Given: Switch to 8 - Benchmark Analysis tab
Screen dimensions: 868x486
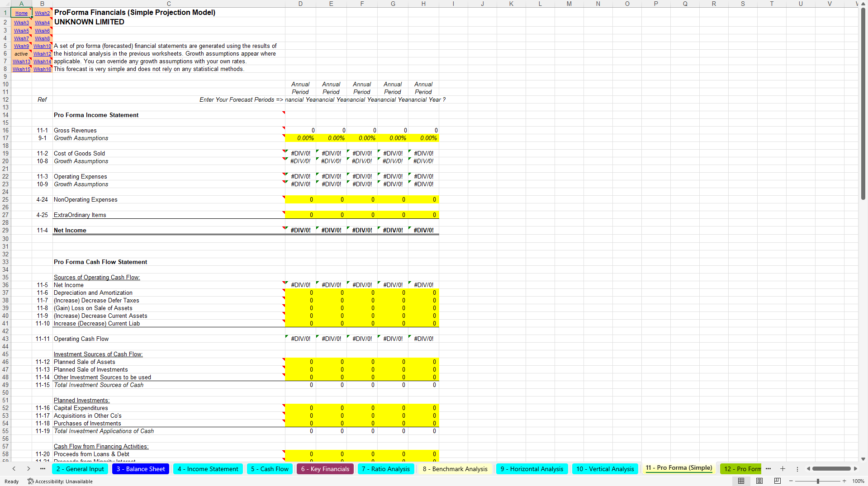Looking at the screenshot, I should (455, 469).
